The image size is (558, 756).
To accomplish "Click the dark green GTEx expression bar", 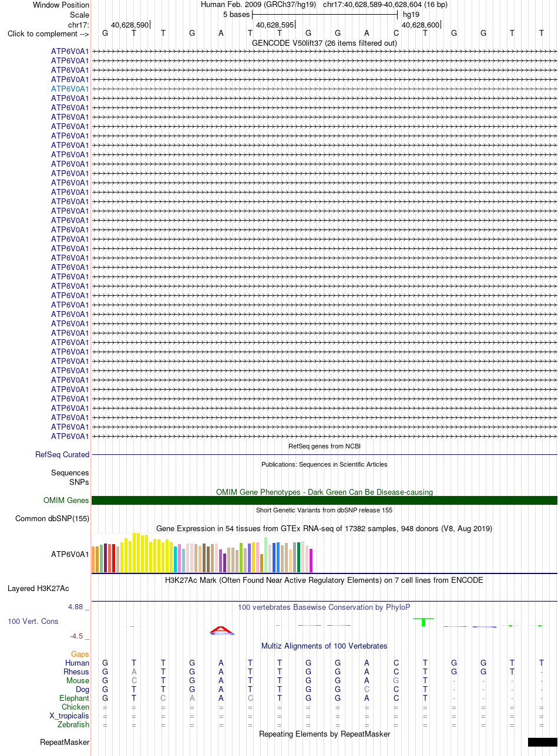I will coord(299,558).
